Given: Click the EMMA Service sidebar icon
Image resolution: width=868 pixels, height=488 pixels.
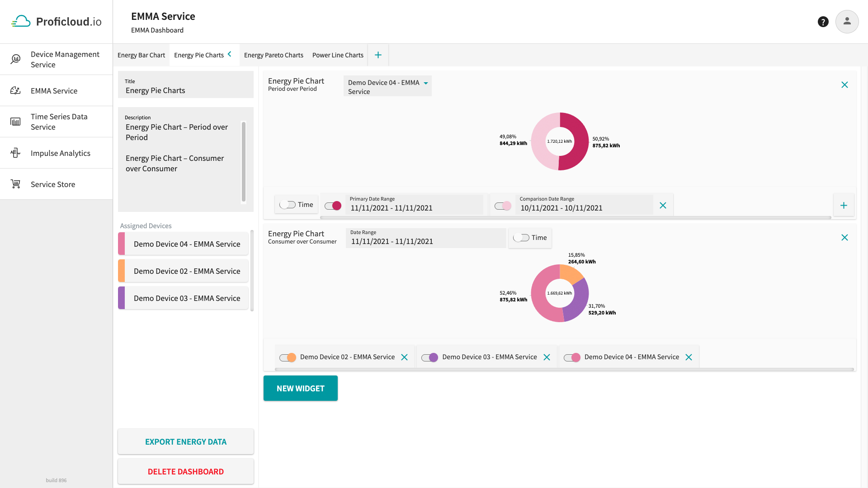Looking at the screenshot, I should 15,90.
